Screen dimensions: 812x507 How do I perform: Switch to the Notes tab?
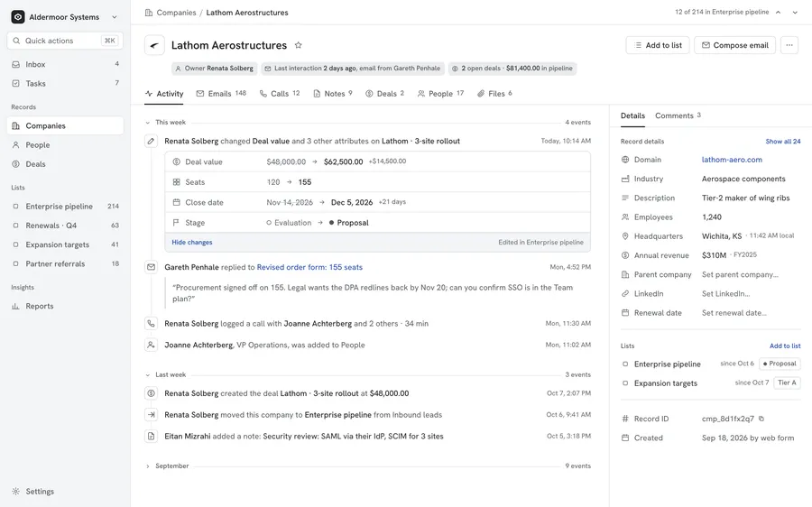[333, 94]
